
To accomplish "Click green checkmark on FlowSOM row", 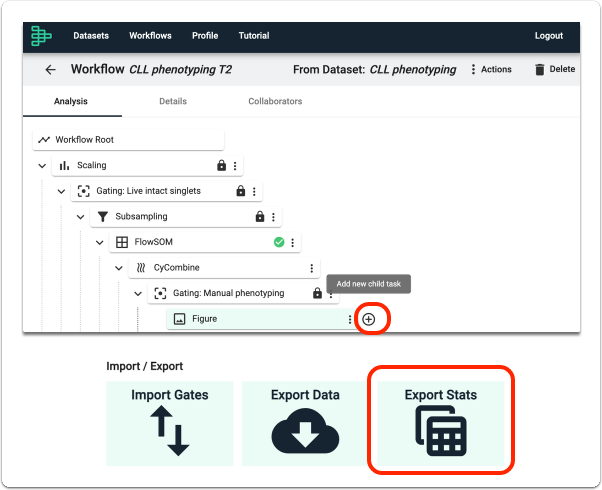I will pyautogui.click(x=279, y=242).
